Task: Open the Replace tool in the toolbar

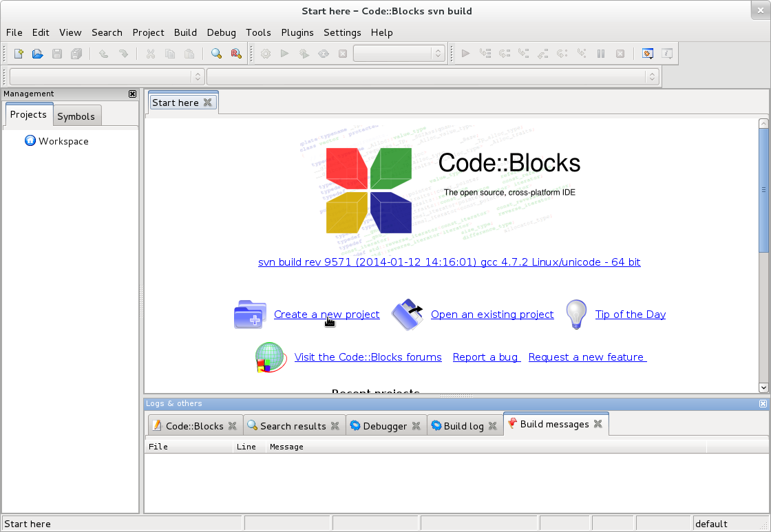Action: (235, 53)
